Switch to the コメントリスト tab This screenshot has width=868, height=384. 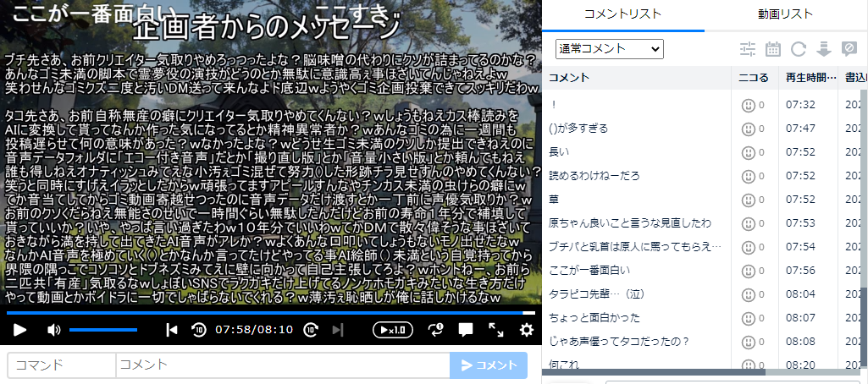pyautogui.click(x=622, y=14)
